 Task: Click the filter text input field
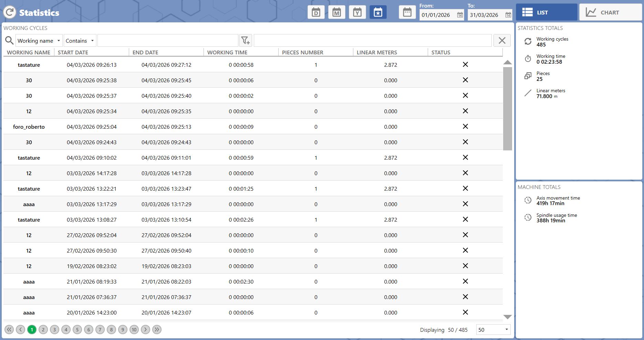(x=168, y=41)
